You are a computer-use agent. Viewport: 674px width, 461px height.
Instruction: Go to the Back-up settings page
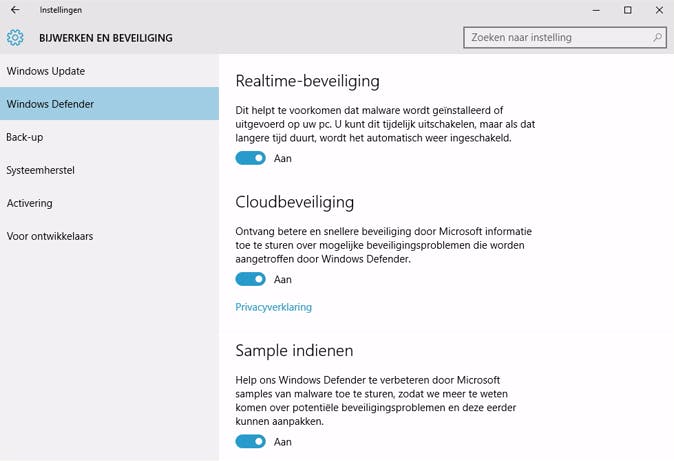tap(25, 137)
